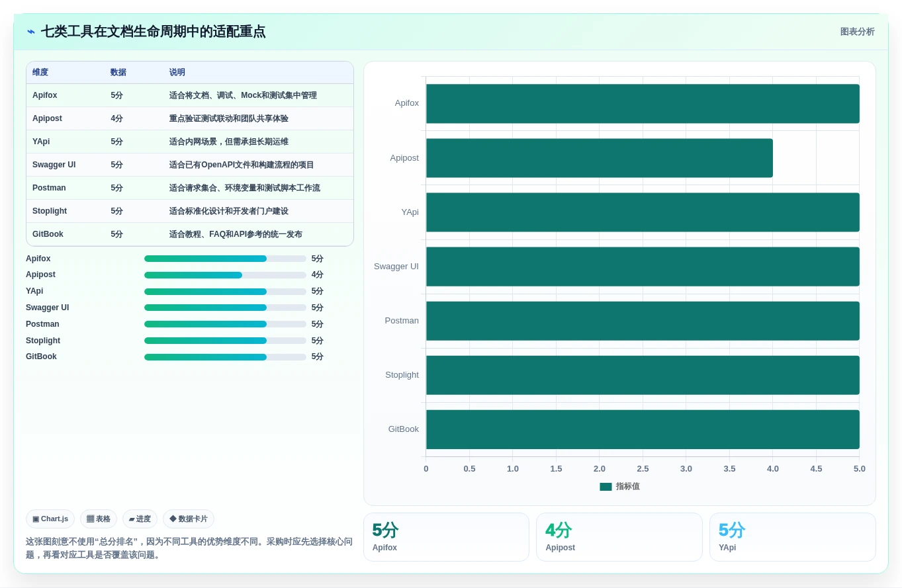Viewport: 902px width, 588px height.
Task: Click the Postman bar in the chart
Action: coord(643,321)
